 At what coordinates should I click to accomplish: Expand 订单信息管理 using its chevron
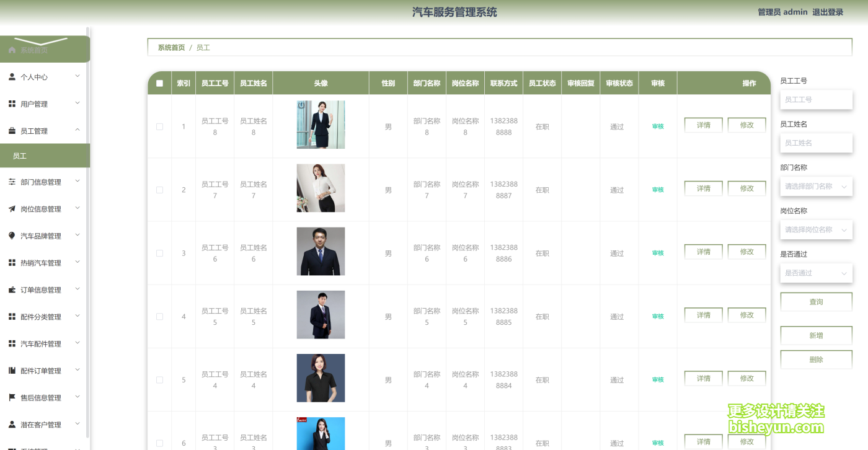(77, 289)
